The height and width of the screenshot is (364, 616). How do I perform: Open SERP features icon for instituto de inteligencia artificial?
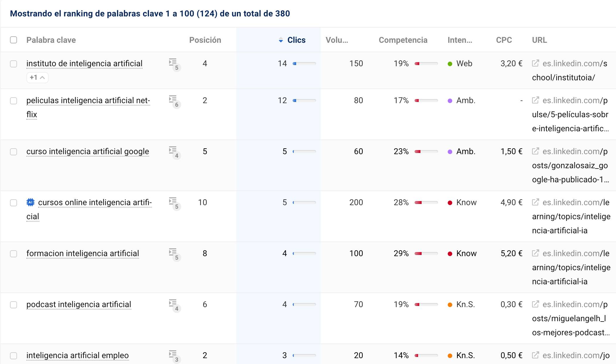[x=174, y=64]
